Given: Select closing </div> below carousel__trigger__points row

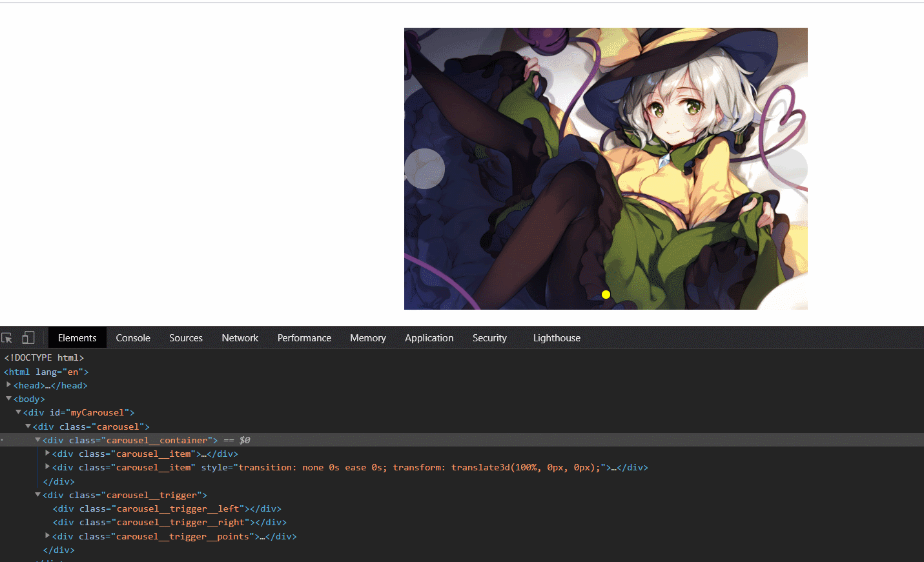Looking at the screenshot, I should [59, 550].
